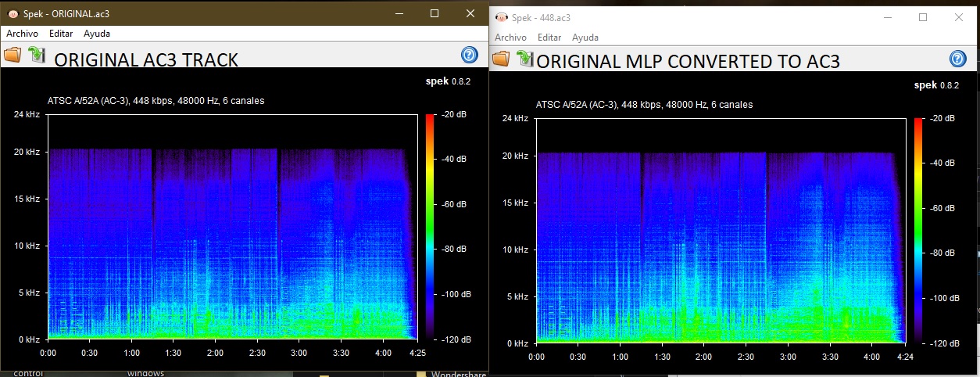Screen dimensions: 980x377
Task: Click the Spek app icon in ORIGINAL.ac3 title bar
Action: point(13,14)
